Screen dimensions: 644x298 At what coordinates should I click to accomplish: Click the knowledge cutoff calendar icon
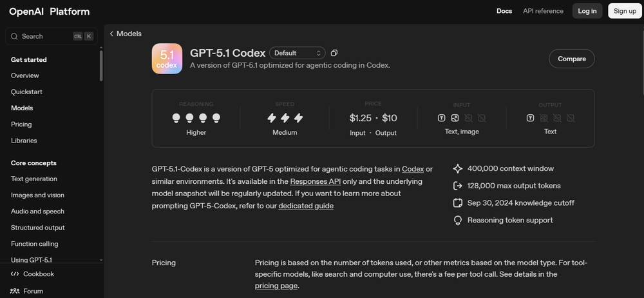[457, 203]
